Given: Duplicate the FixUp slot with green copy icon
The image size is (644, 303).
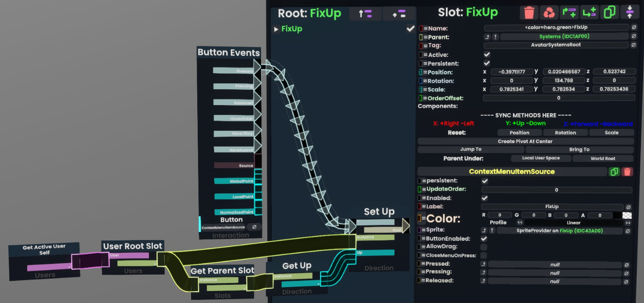Looking at the screenshot, I should [x=610, y=12].
